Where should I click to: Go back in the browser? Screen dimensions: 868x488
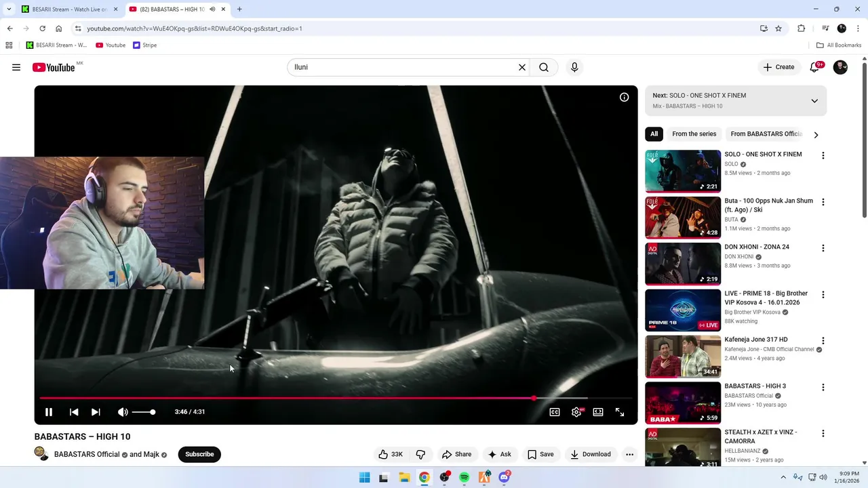(9, 28)
